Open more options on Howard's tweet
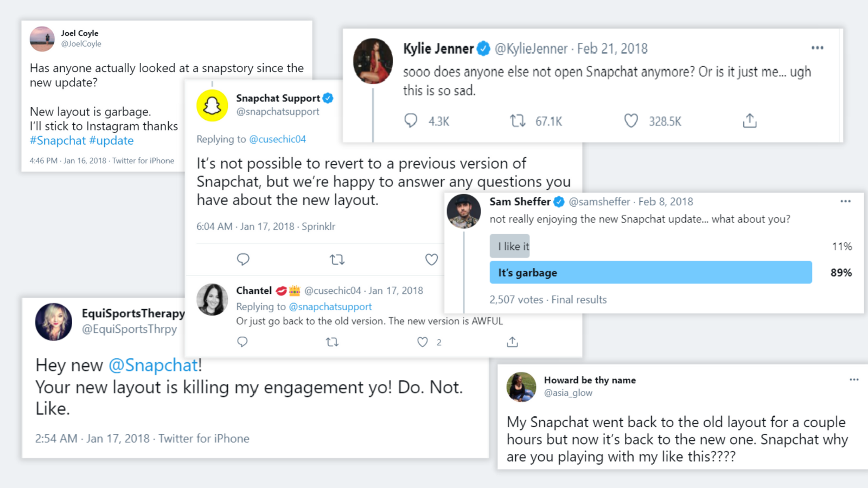This screenshot has height=488, width=868. point(854,380)
